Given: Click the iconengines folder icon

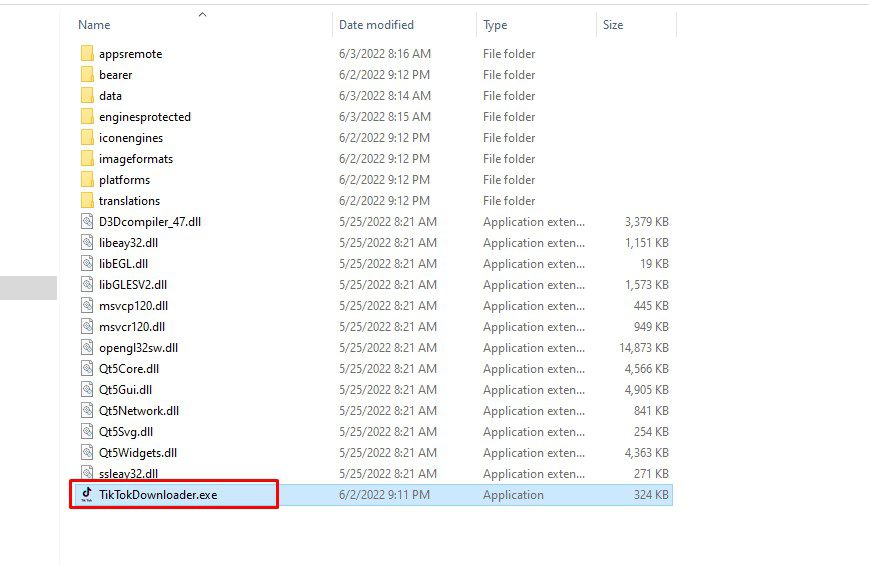Looking at the screenshot, I should click(x=87, y=138).
